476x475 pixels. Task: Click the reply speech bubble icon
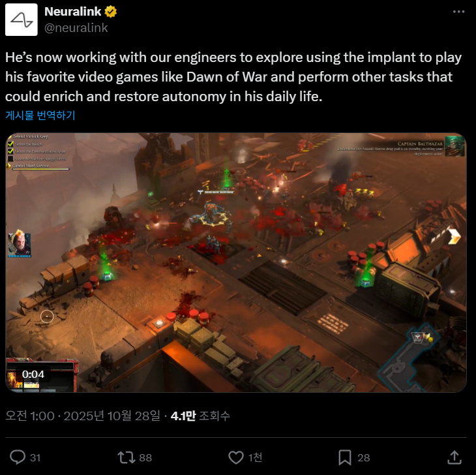18,457
